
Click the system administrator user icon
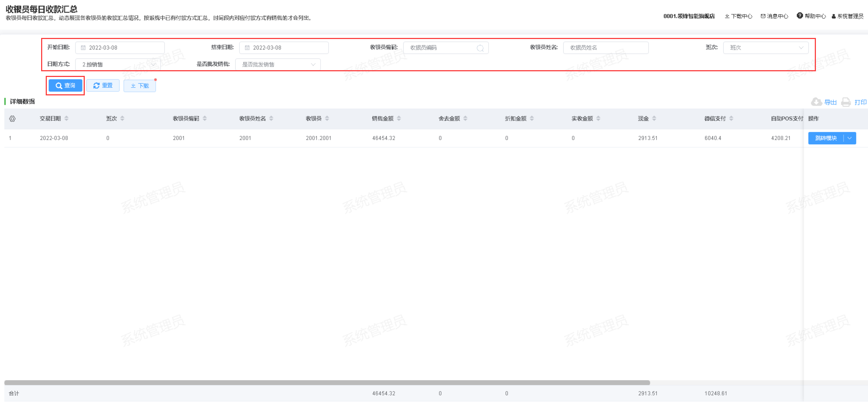834,16
